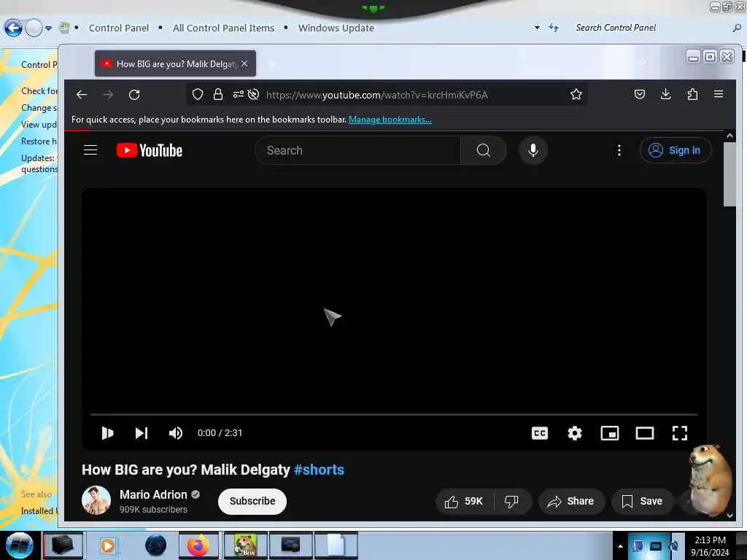Click the YouTube logo

pos(149,150)
